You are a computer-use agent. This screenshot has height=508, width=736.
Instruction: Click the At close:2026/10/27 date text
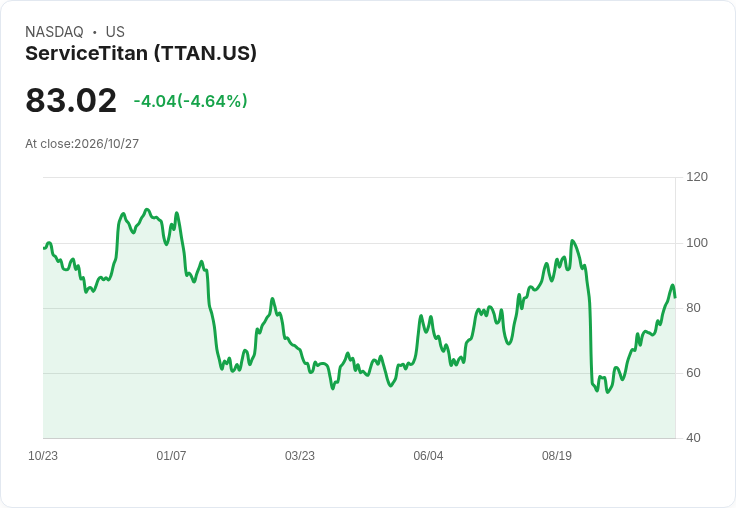pos(82,144)
